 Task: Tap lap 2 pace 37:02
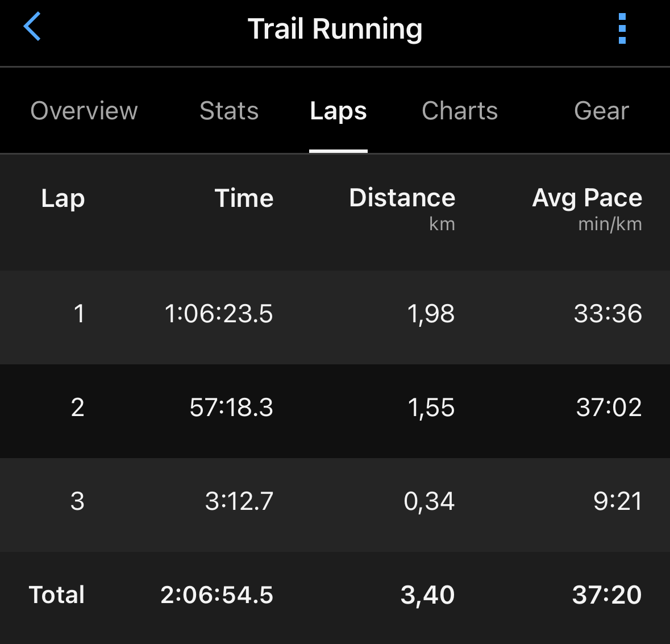tap(609, 407)
